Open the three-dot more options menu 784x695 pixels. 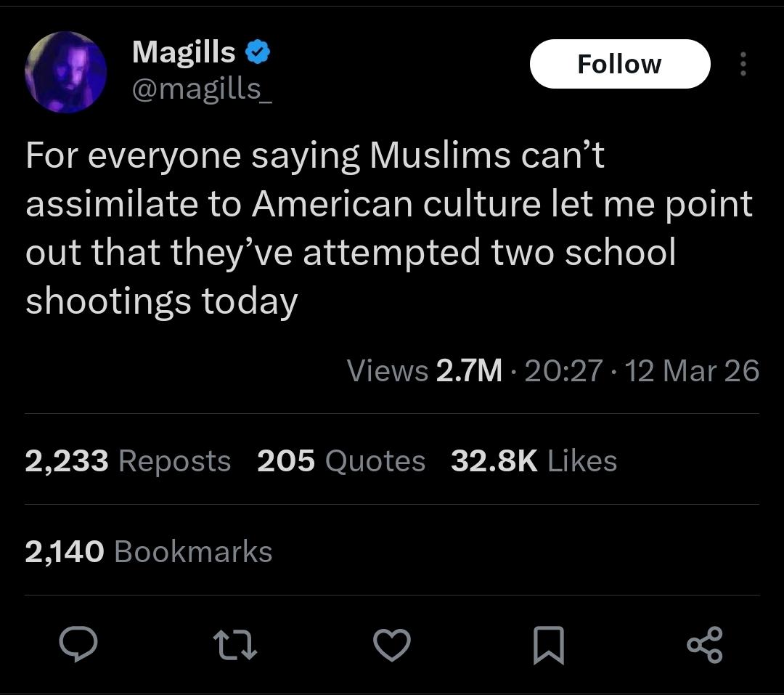coord(742,64)
